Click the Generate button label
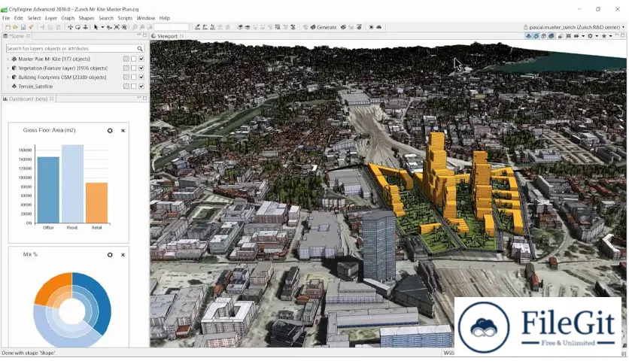This screenshot has height=364, width=629. [x=327, y=27]
